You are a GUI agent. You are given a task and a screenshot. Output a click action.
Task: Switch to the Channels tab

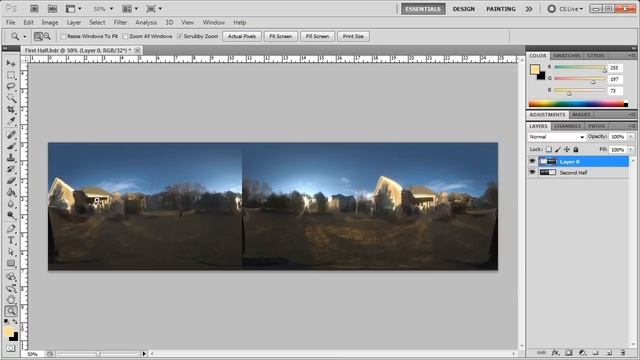[567, 126]
